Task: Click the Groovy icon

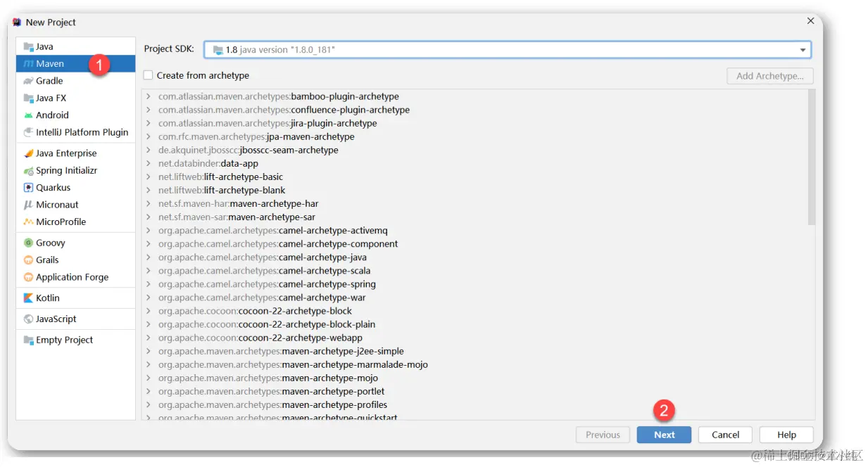Action: tap(28, 243)
